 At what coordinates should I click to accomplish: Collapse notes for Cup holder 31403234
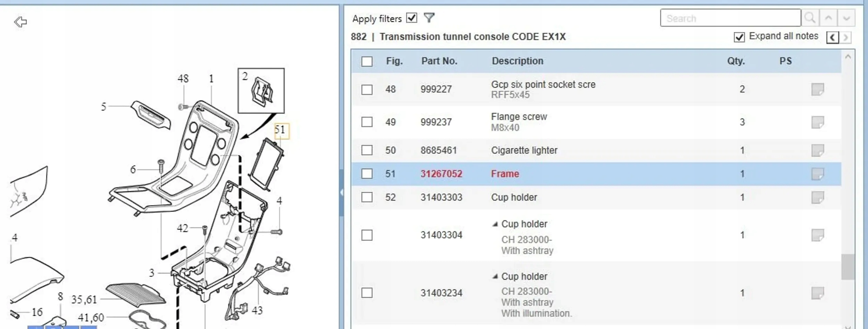(495, 277)
